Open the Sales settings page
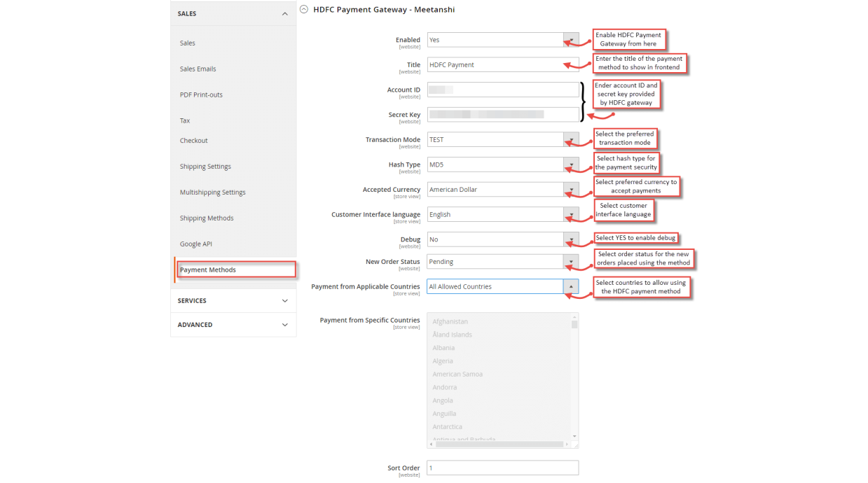This screenshot has height=483, width=868. (x=188, y=43)
